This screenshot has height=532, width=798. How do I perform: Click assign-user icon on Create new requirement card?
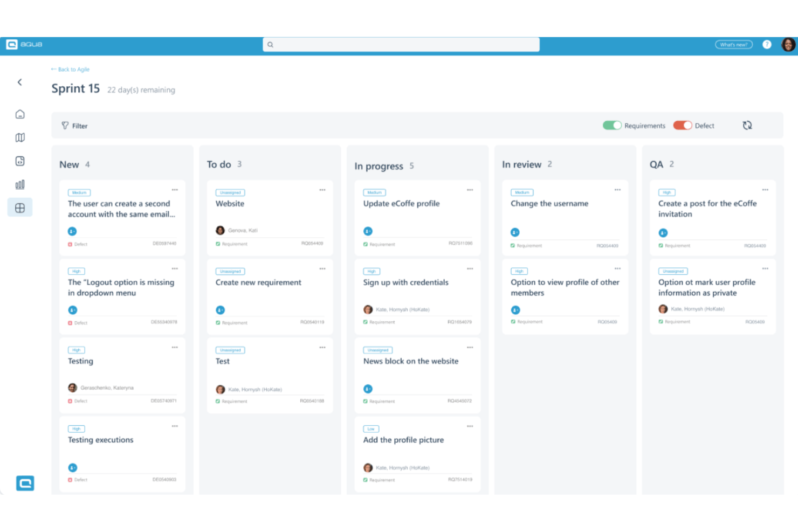tap(221, 310)
